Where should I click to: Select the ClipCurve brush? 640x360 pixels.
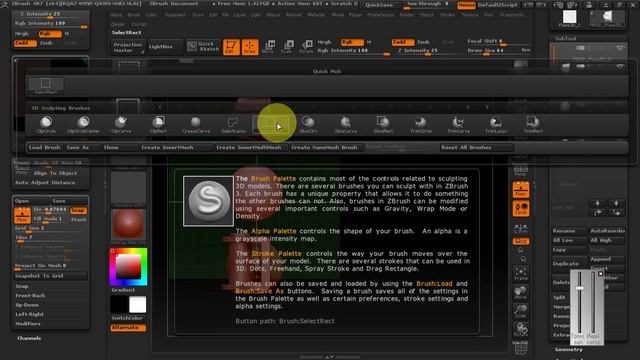[121, 124]
